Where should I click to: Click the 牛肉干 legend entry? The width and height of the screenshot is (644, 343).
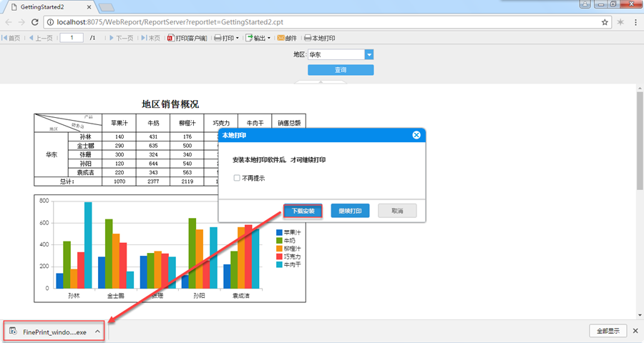(x=288, y=264)
